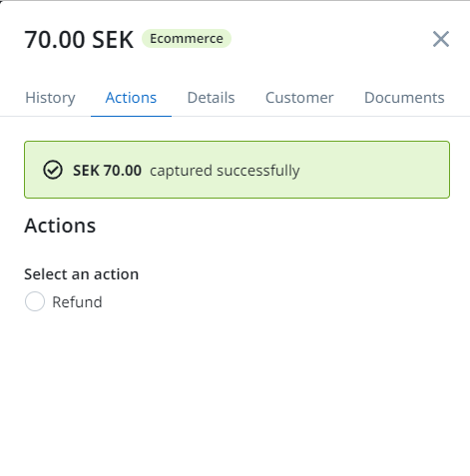The width and height of the screenshot is (470, 476).
Task: Click the divider line under the Documents tab
Action: [x=404, y=117]
